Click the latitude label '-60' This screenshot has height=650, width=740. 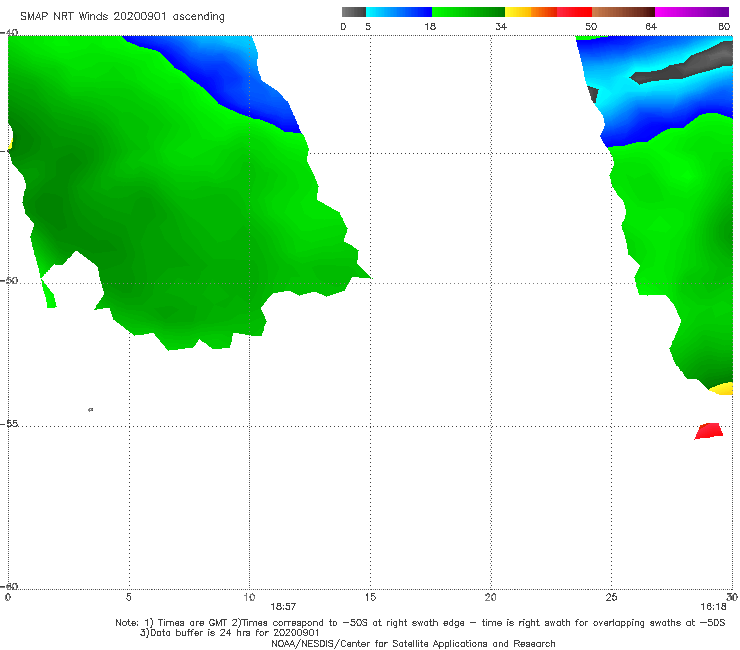(x=9, y=586)
